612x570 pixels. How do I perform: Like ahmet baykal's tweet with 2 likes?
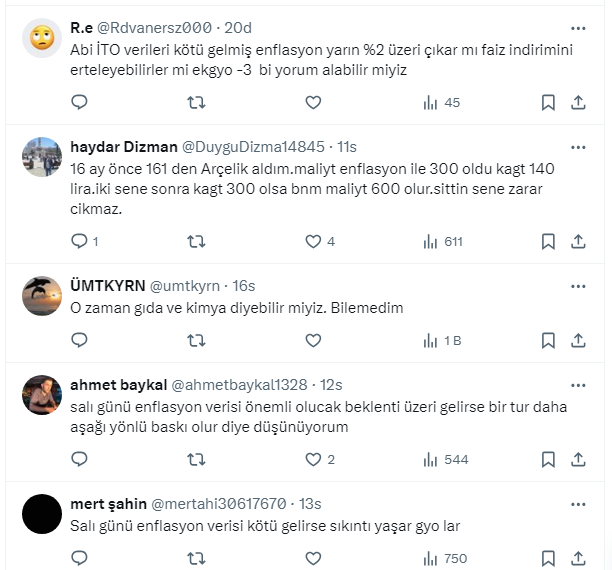tap(313, 459)
